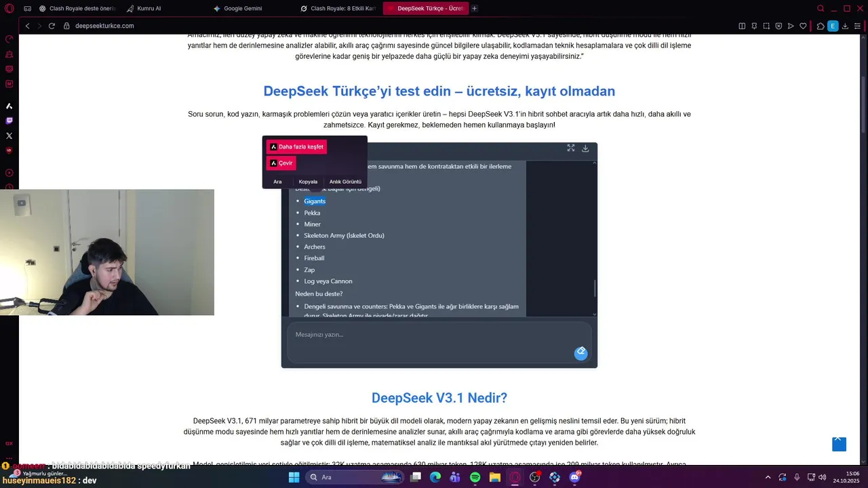This screenshot has height=488, width=868.
Task: Choose Anlık Görüntü in selection popup
Action: pyautogui.click(x=345, y=182)
